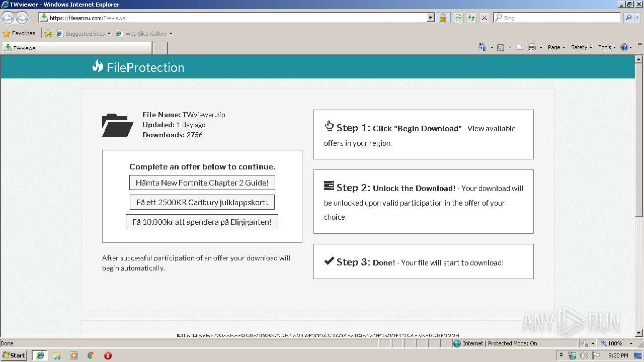Open the Windows Media Player taskbar icon
Screen dimensions: 644x362
[x=74, y=355]
